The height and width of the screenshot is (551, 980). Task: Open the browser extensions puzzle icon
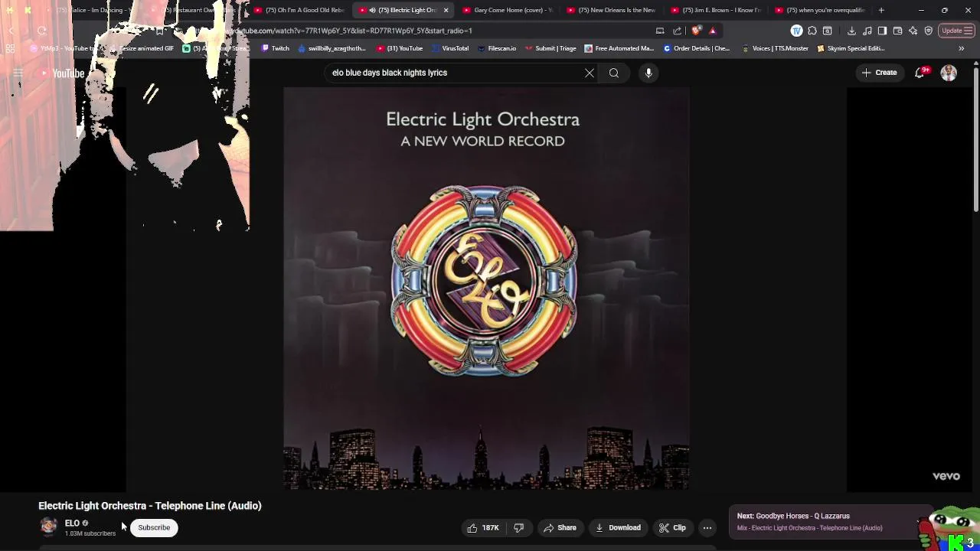[812, 31]
